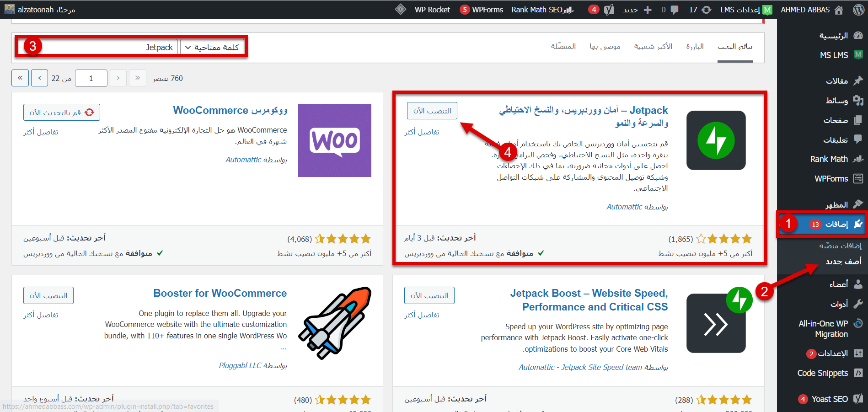Switch to the 'المفضّلة' favorites tab

tap(563, 47)
